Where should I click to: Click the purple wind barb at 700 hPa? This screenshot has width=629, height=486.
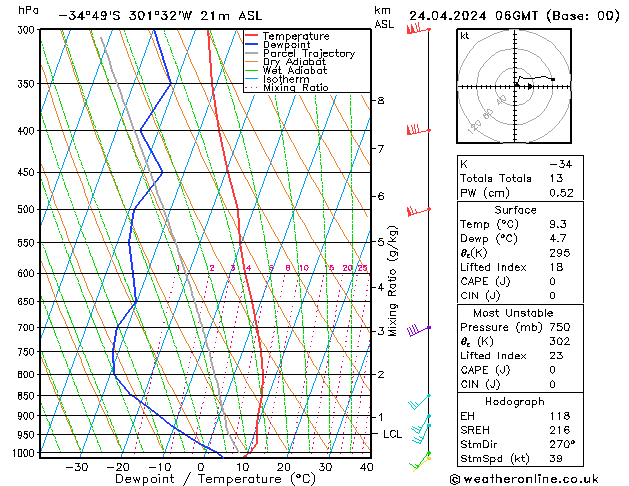tap(418, 330)
